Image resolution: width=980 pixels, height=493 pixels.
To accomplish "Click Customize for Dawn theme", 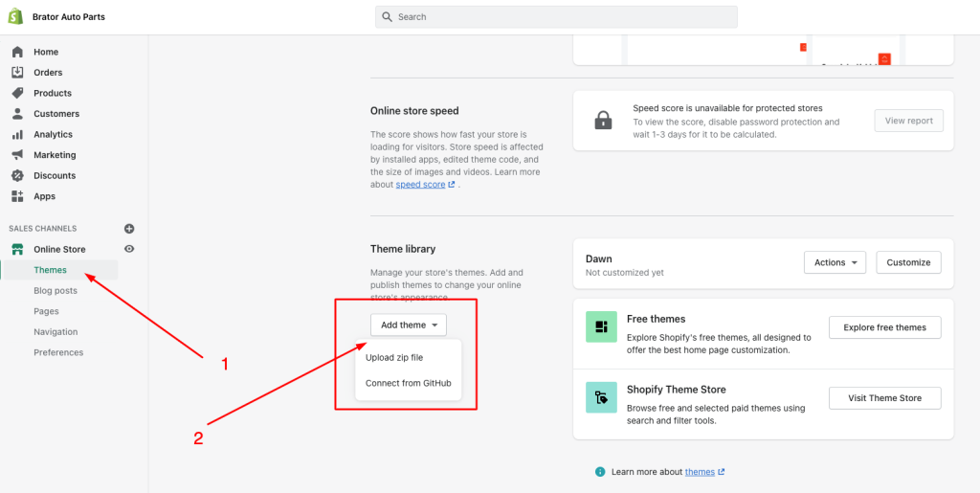I will [908, 262].
